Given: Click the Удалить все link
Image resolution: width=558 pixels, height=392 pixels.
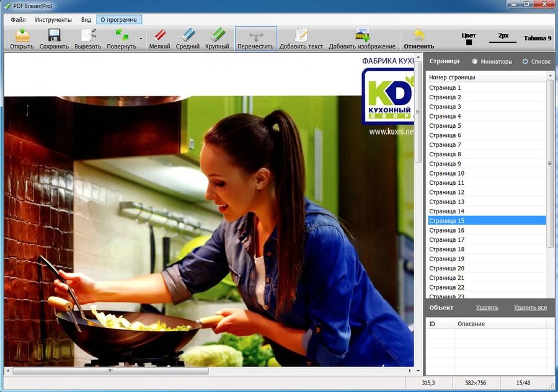Looking at the screenshot, I should pyautogui.click(x=530, y=307).
